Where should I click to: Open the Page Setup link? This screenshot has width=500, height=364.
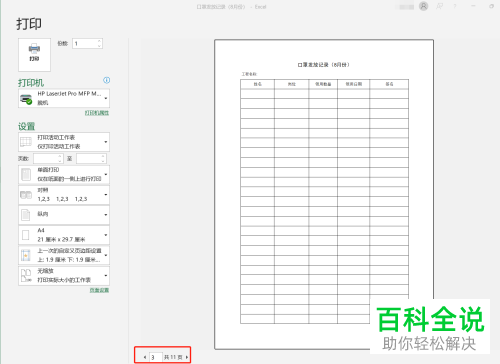click(99, 290)
